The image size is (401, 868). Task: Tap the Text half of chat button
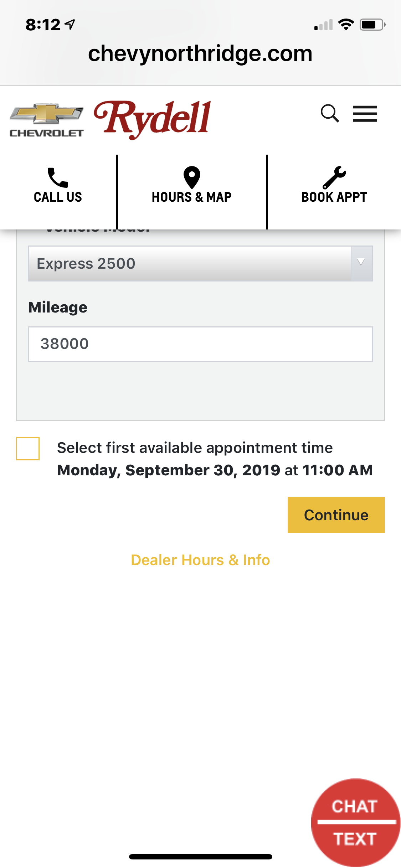pos(355,839)
